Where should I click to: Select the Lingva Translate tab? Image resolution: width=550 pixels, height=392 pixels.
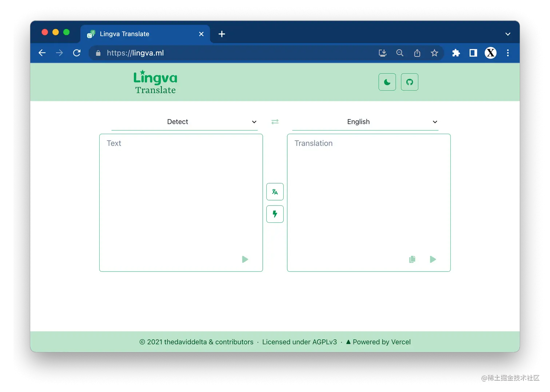pyautogui.click(x=145, y=34)
